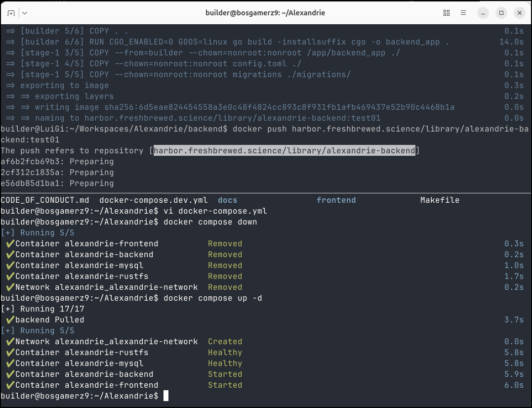Image resolution: width=532 pixels, height=408 pixels.
Task: Click the 'docker compose down' command text
Action: pos(210,222)
